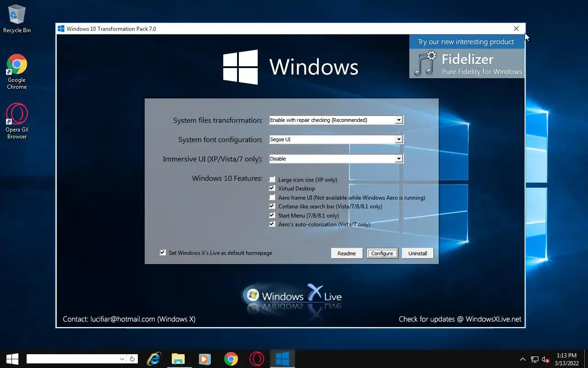588x368 pixels.
Task: Expand System font configuration dropdown
Action: (399, 139)
